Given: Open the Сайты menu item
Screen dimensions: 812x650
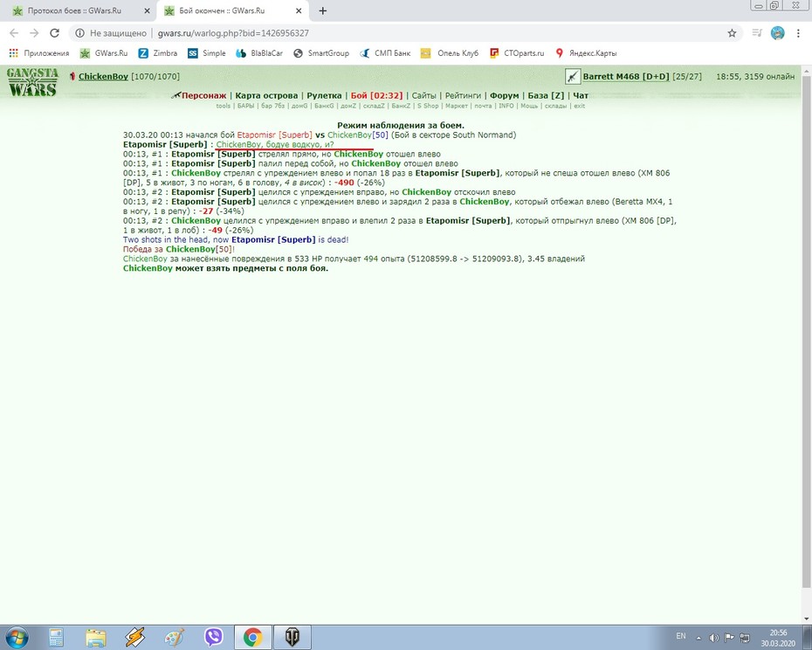Looking at the screenshot, I should click(423, 95).
